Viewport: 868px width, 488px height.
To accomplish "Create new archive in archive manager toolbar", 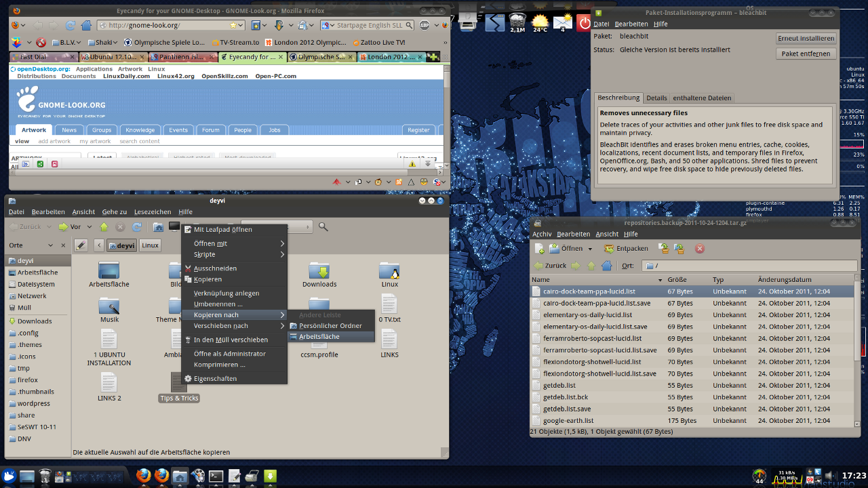I will pyautogui.click(x=539, y=248).
